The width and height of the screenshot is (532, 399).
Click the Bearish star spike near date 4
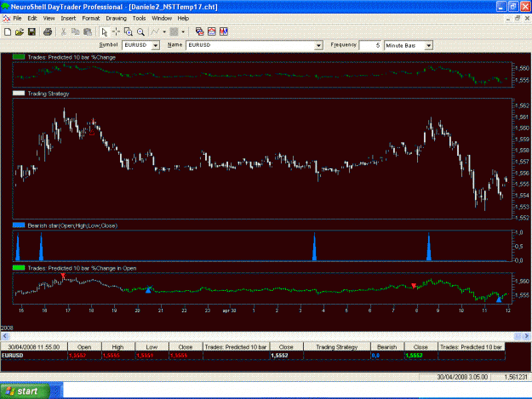pos(314,247)
